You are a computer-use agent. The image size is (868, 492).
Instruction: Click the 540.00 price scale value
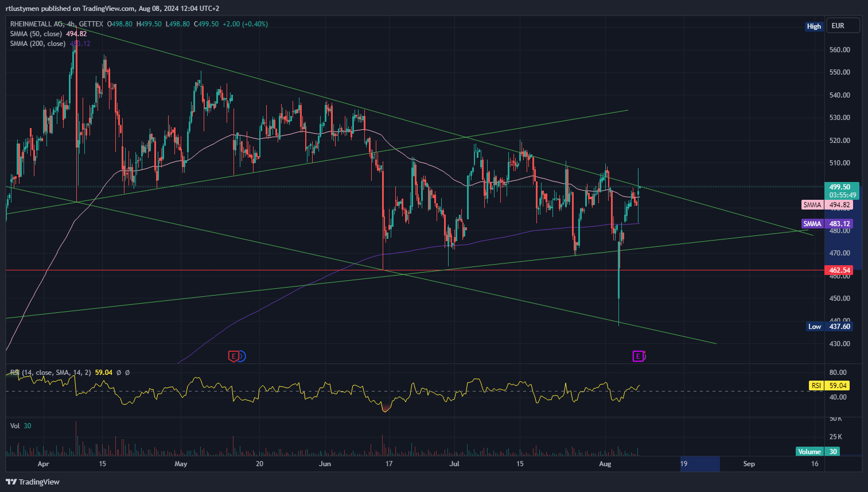tap(840, 95)
